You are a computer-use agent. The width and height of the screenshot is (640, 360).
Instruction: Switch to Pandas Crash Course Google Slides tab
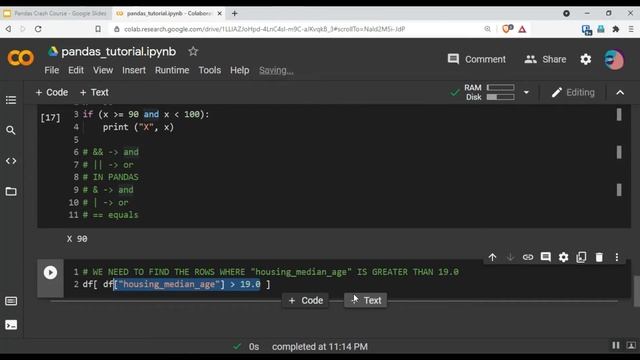point(56,13)
